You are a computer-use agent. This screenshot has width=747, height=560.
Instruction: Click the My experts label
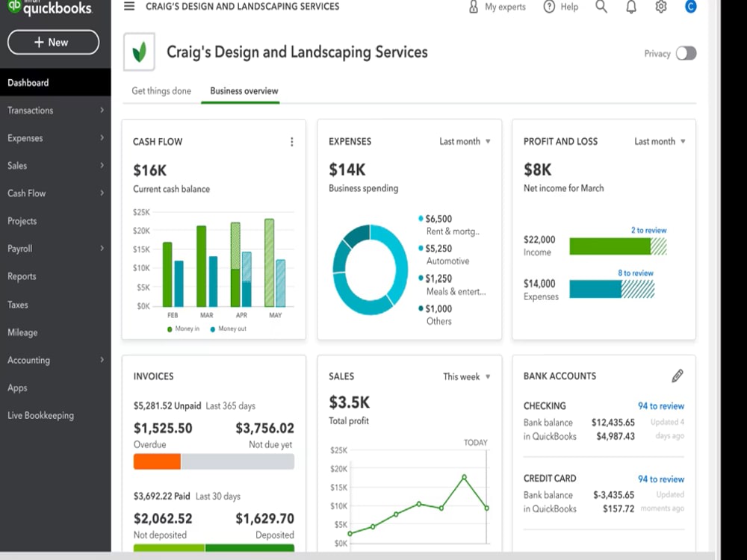point(505,7)
